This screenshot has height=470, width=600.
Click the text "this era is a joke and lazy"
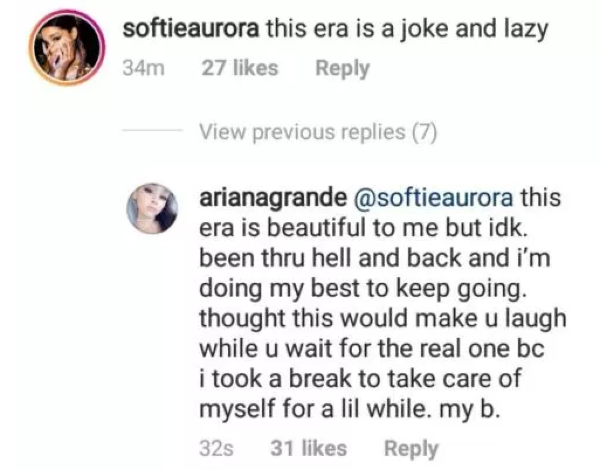coord(407,29)
